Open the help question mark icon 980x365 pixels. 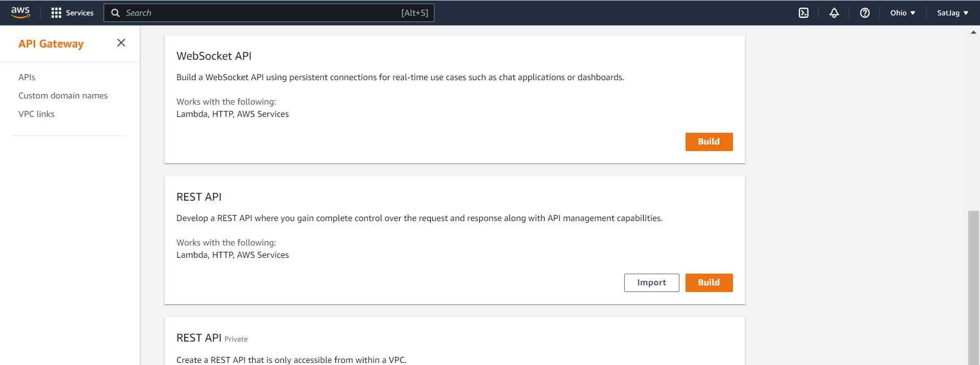[865, 13]
